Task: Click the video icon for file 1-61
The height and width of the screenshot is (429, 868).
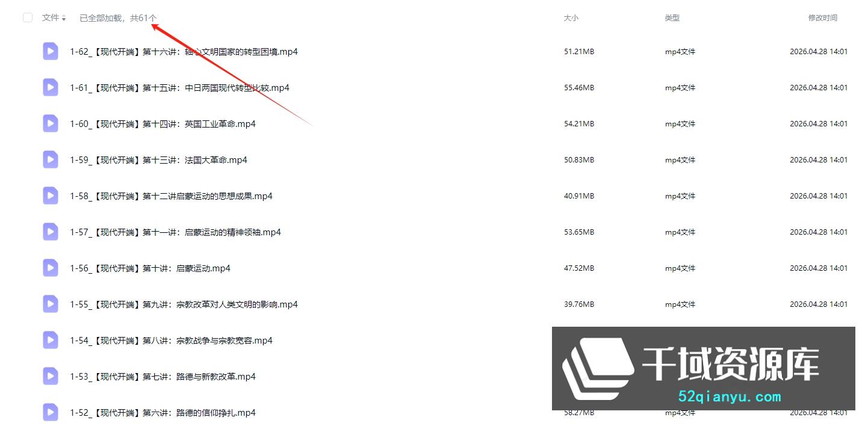Action: tap(51, 88)
